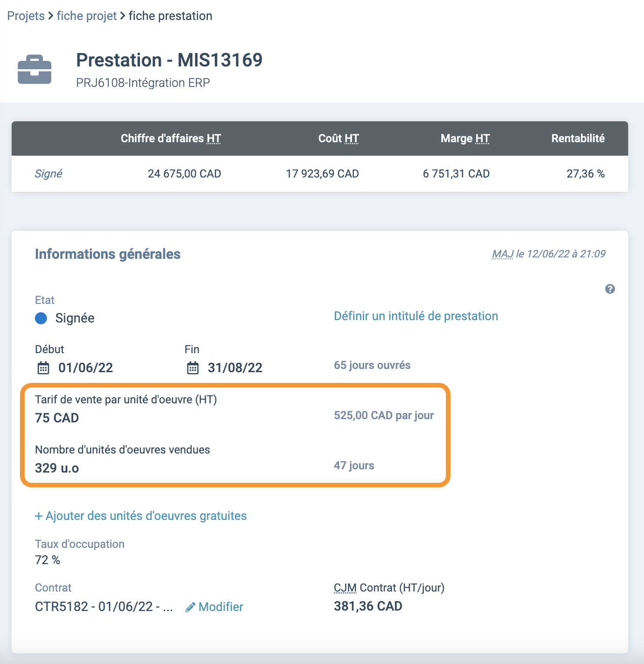Click the 75 CAD sale rate value
This screenshot has width=644, height=664.
(57, 418)
